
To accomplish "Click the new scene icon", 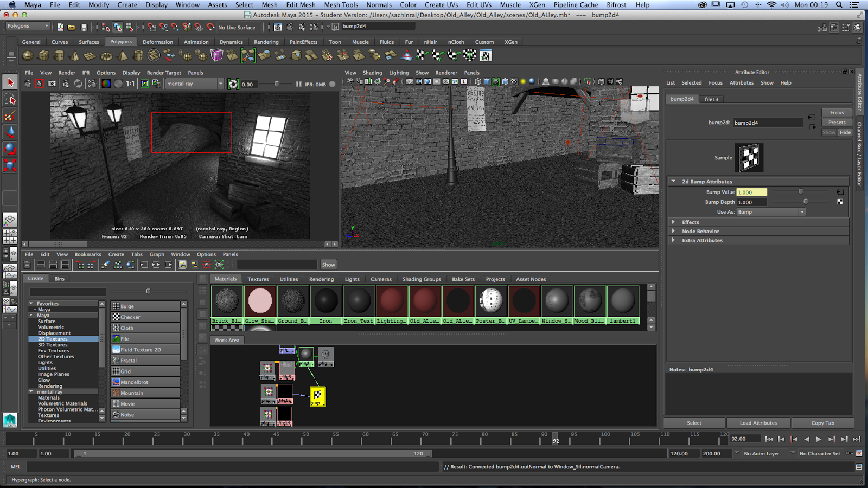I will point(60,27).
